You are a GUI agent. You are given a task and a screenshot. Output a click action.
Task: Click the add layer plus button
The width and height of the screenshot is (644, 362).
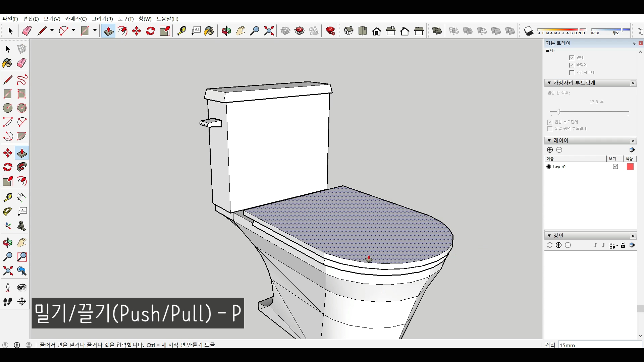pyautogui.click(x=550, y=150)
